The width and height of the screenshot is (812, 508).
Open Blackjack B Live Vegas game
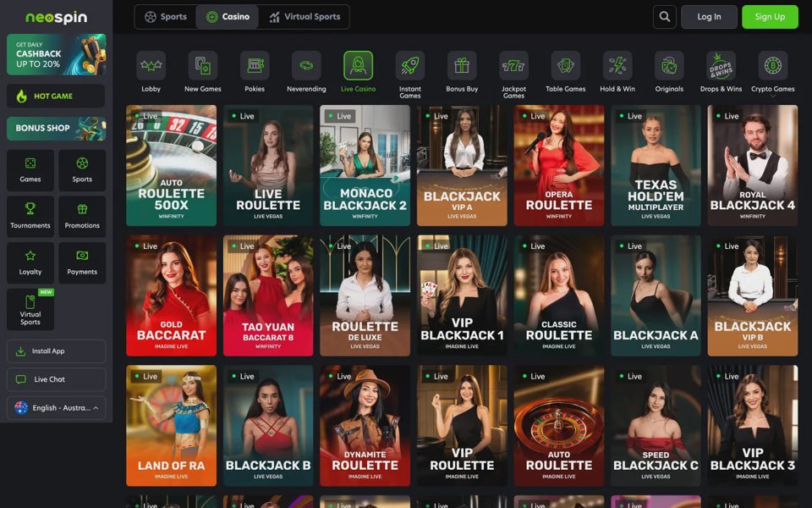click(x=268, y=426)
